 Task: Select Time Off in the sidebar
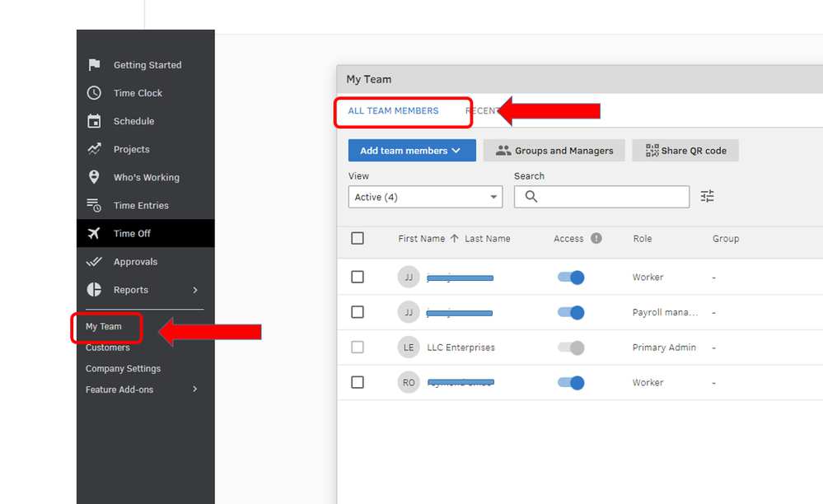(x=132, y=233)
